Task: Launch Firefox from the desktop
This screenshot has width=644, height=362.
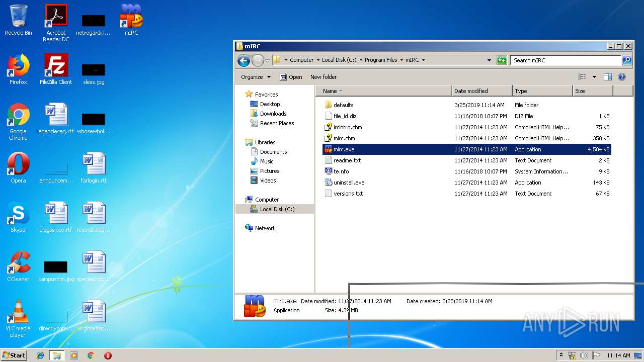Action: pyautogui.click(x=18, y=69)
